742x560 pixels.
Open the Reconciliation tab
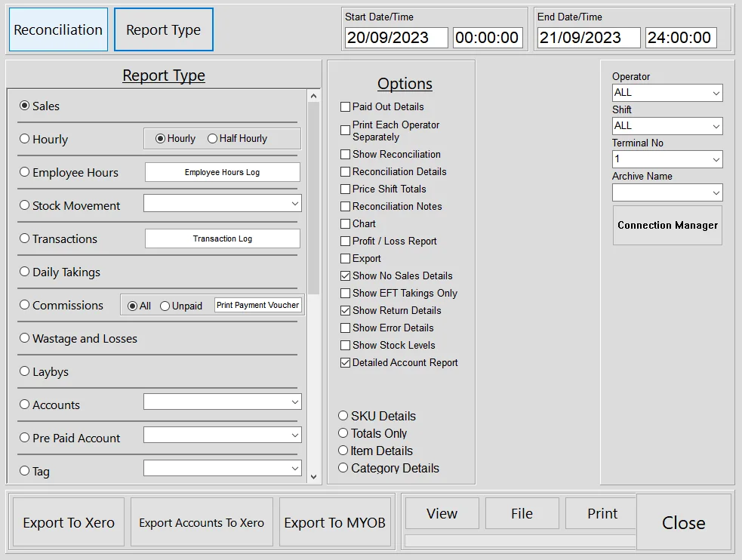click(x=58, y=29)
